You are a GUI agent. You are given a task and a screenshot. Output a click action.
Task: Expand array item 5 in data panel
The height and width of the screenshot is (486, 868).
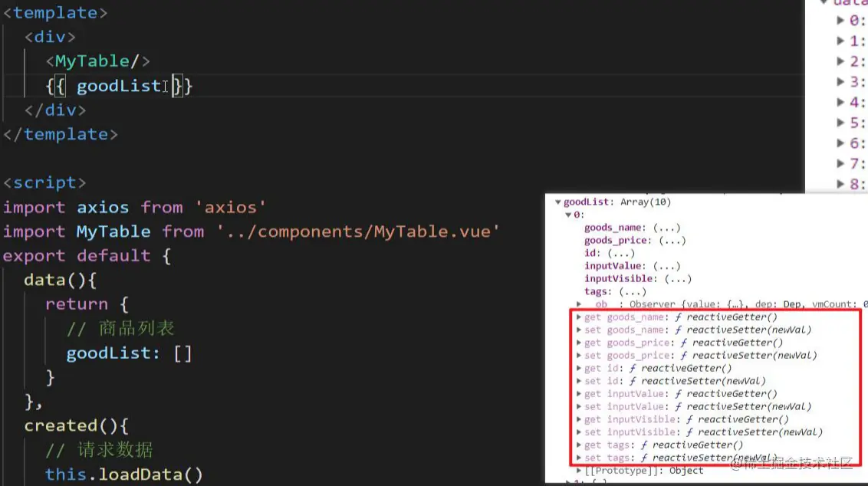point(840,123)
